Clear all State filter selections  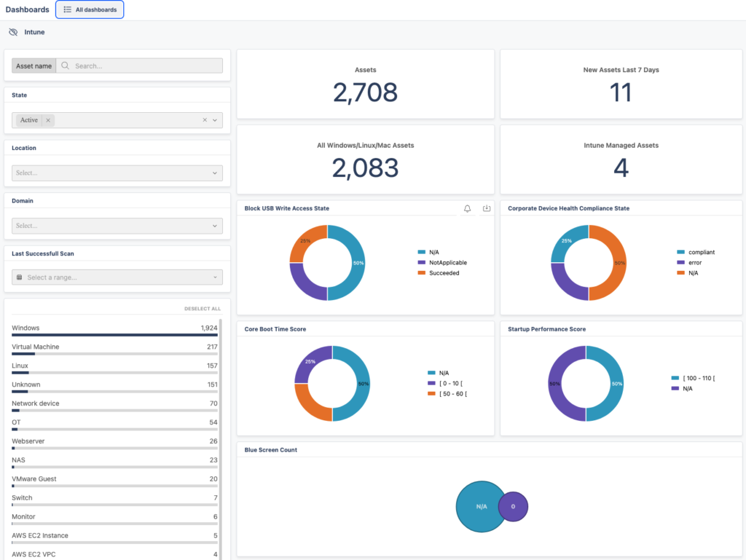click(205, 120)
